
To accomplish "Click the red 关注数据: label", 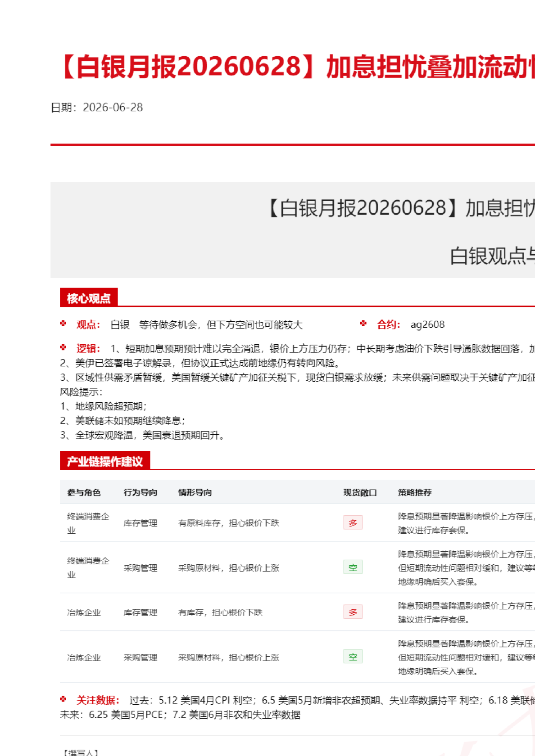I will pos(98,700).
